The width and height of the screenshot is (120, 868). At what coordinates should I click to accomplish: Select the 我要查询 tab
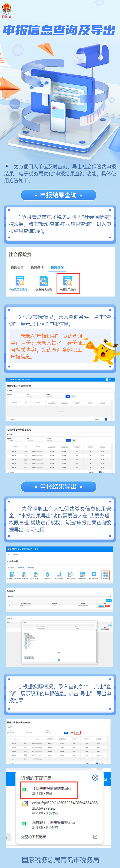(x=57, y=267)
